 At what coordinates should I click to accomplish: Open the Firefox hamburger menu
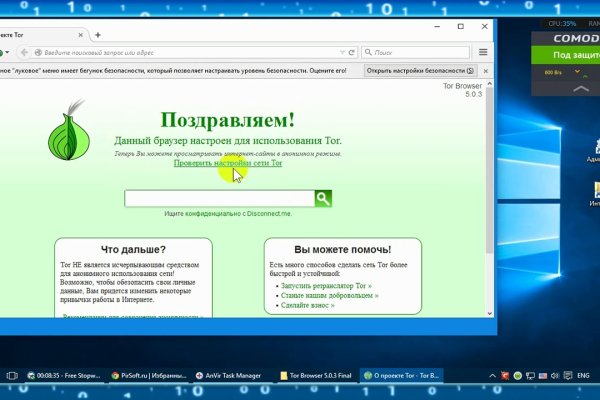(x=483, y=51)
